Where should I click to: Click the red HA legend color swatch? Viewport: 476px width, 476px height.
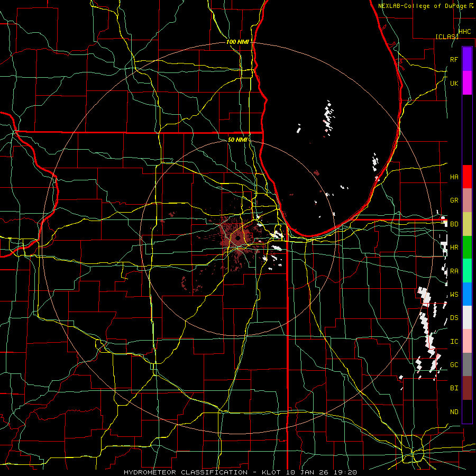tap(467, 177)
